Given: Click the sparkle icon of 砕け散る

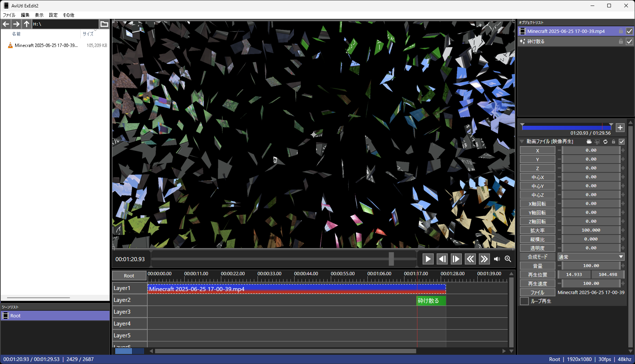Looking at the screenshot, I should tap(523, 41).
